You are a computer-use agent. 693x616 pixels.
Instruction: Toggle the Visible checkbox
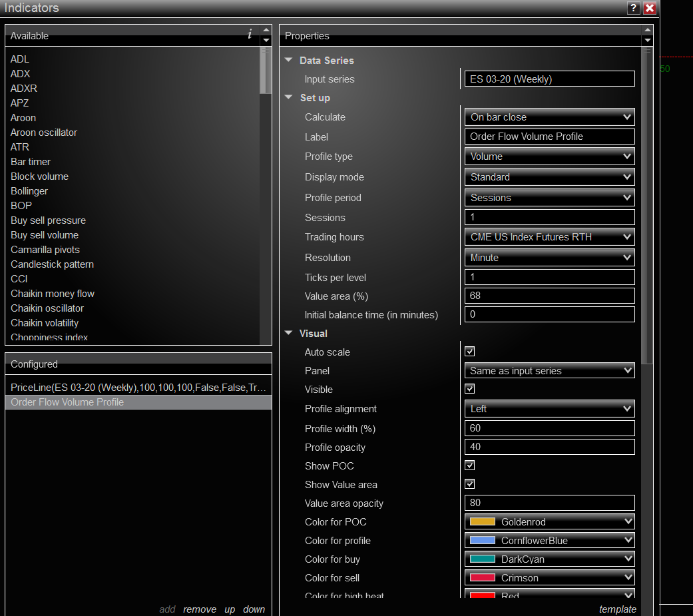coord(470,389)
